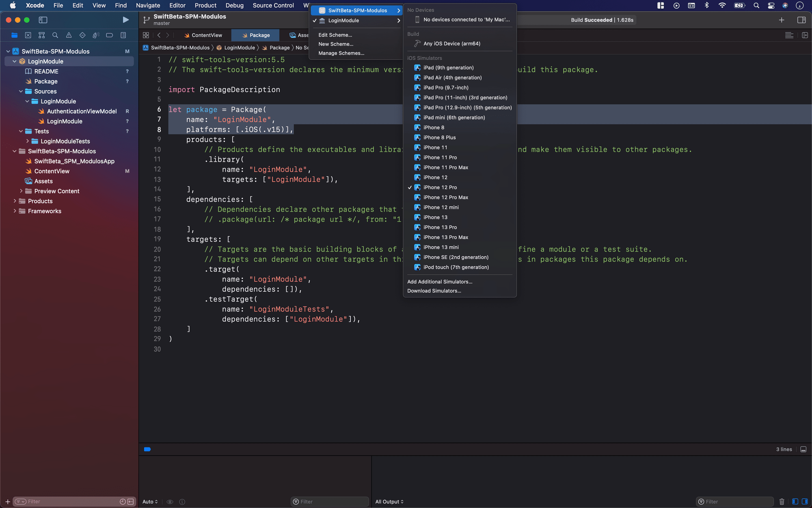
Task: Toggle the console pane
Action: click(x=805, y=501)
